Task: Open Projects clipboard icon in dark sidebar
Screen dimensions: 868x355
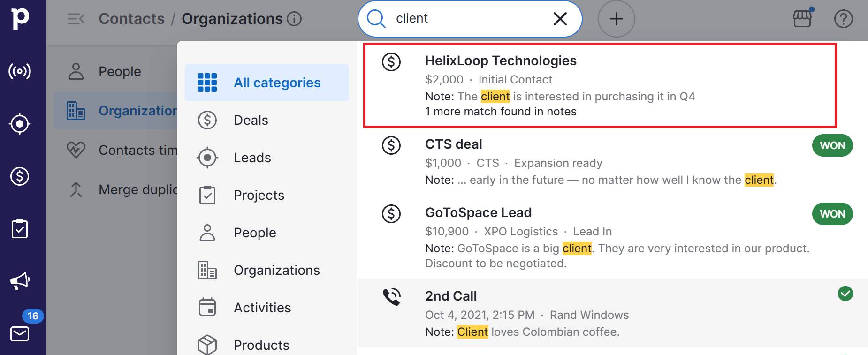Action: tap(20, 229)
